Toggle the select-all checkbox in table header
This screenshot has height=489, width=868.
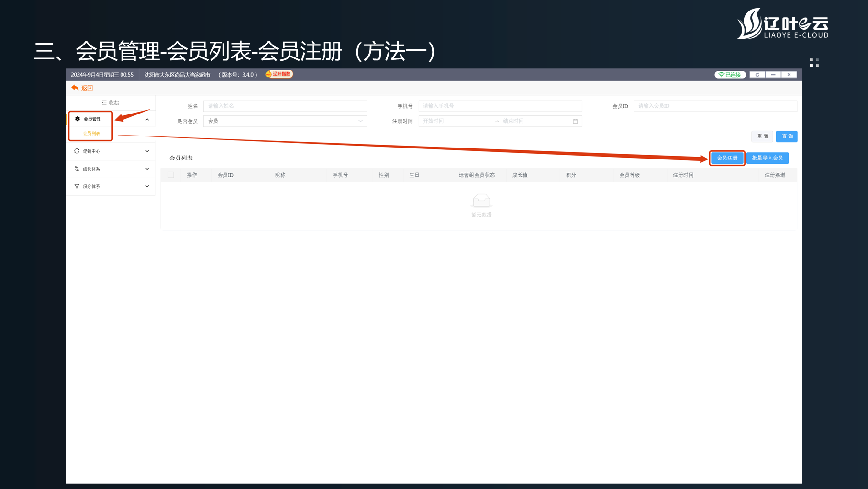pyautogui.click(x=171, y=175)
